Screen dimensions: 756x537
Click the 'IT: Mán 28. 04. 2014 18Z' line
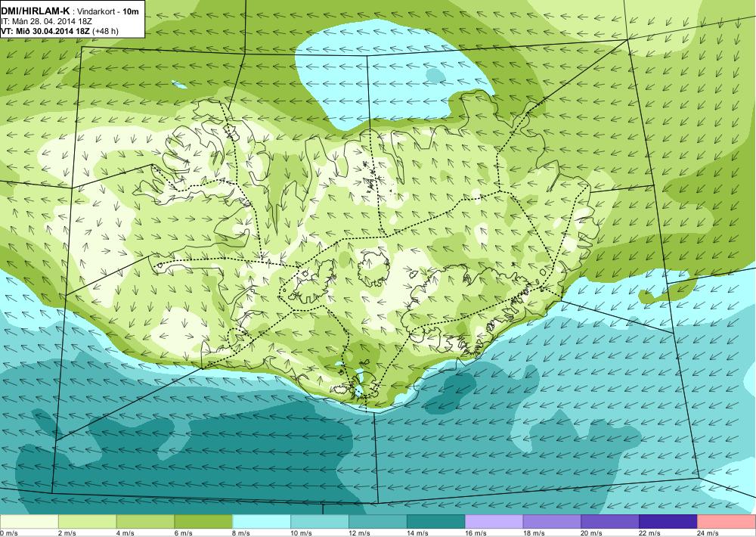click(47, 22)
